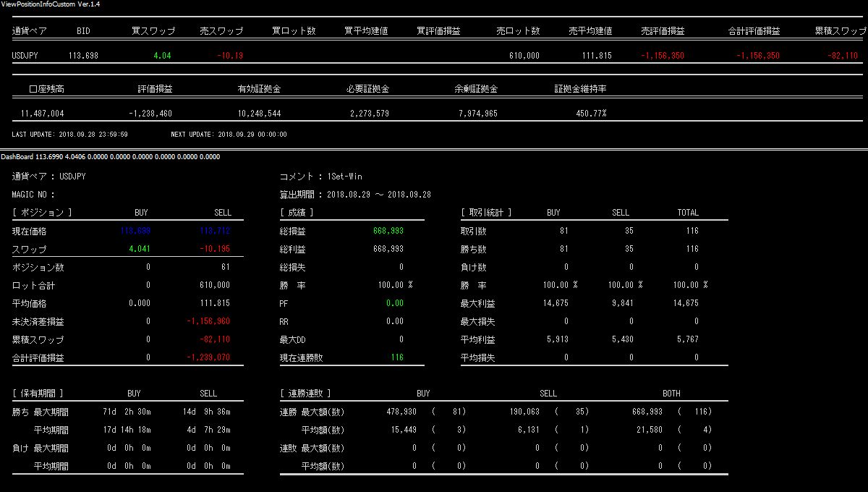Viewport: 868px width, 492px height.
Task: Select the USDJPY row in top table
Action: pyautogui.click(x=25, y=56)
